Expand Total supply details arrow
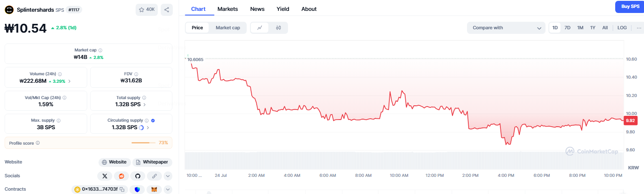This screenshot has height=194, width=644. coord(144,105)
